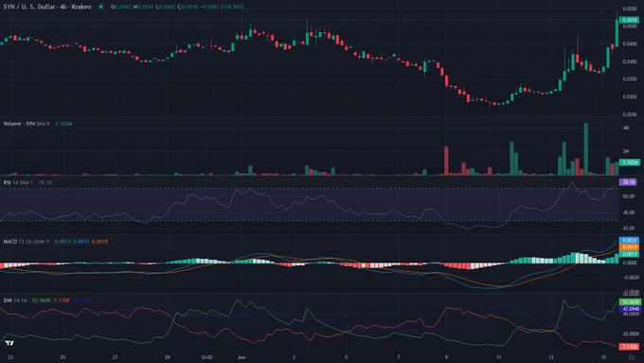Click date 23 on time axis

(10, 357)
